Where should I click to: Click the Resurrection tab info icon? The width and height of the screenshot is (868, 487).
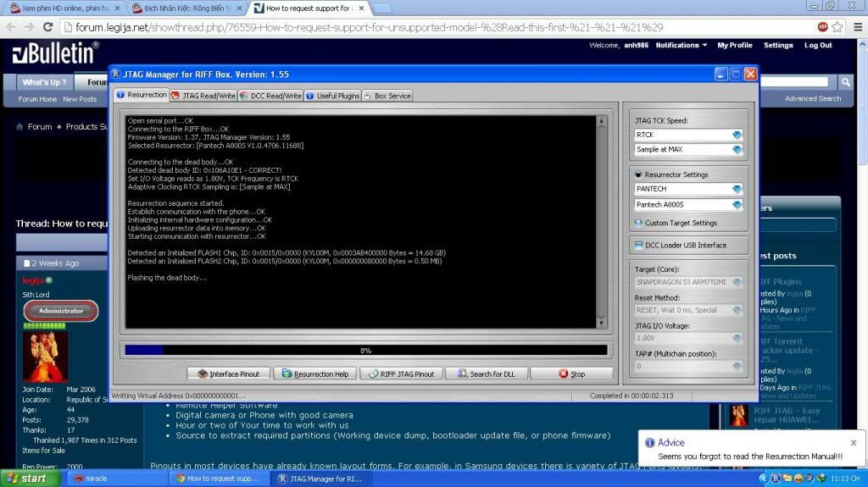click(120, 95)
